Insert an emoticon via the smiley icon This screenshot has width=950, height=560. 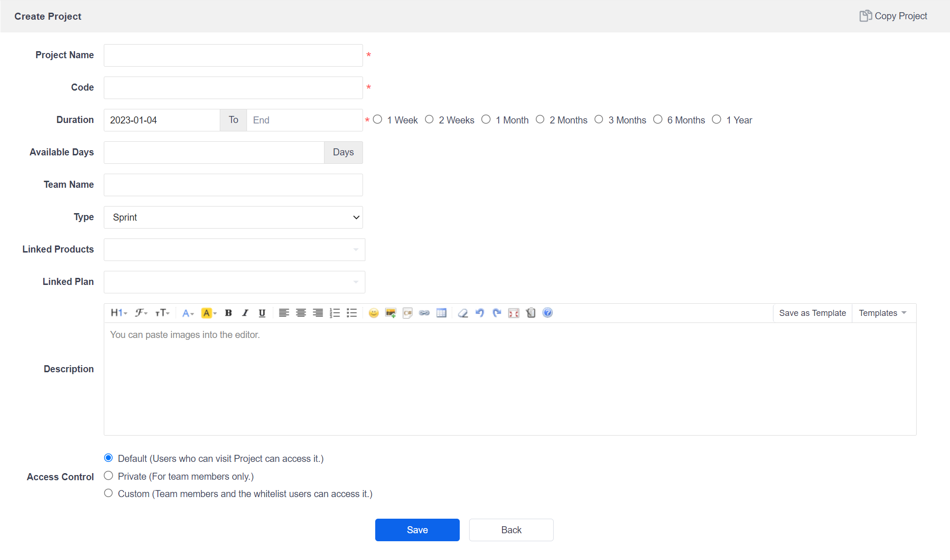pyautogui.click(x=373, y=313)
